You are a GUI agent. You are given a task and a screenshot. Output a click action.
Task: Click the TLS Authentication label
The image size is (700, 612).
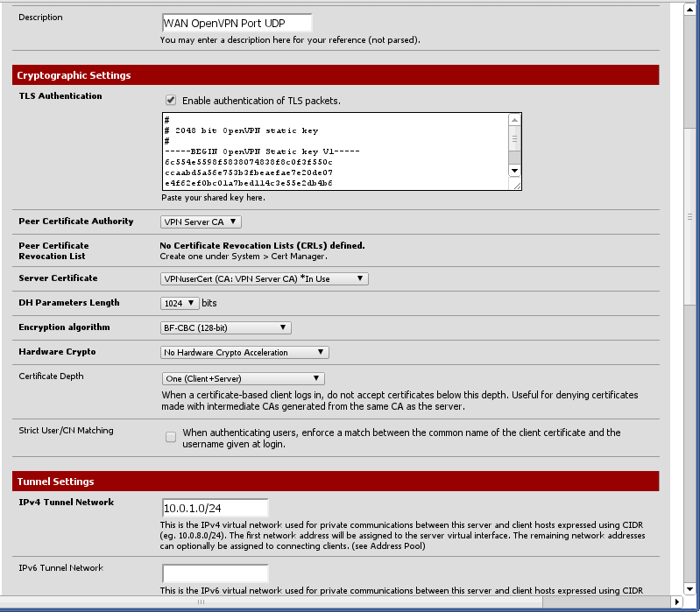[x=60, y=96]
